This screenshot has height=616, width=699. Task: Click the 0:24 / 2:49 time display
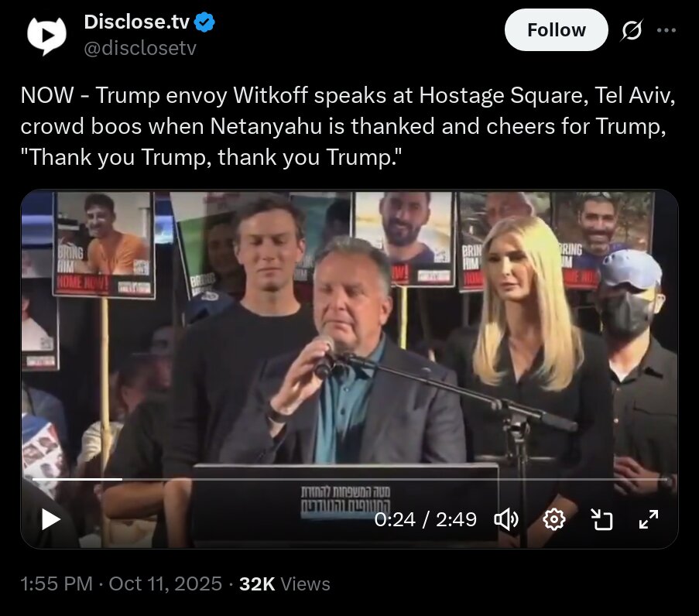[x=426, y=520]
